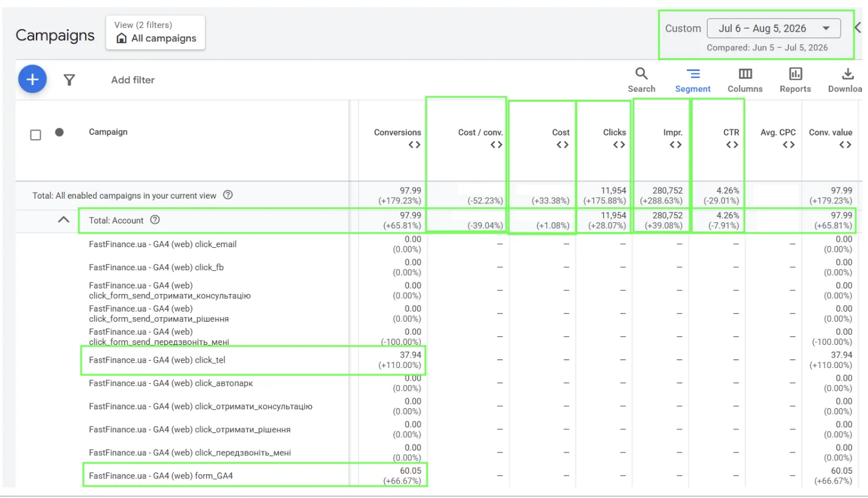The image size is (868, 498).
Task: Click the Campaigns page heading
Action: click(55, 35)
